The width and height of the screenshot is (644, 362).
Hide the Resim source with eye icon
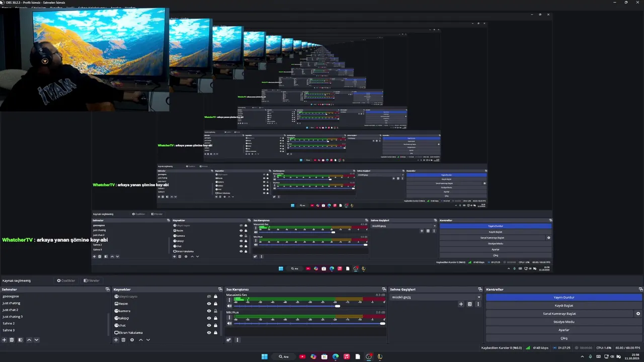point(209,304)
